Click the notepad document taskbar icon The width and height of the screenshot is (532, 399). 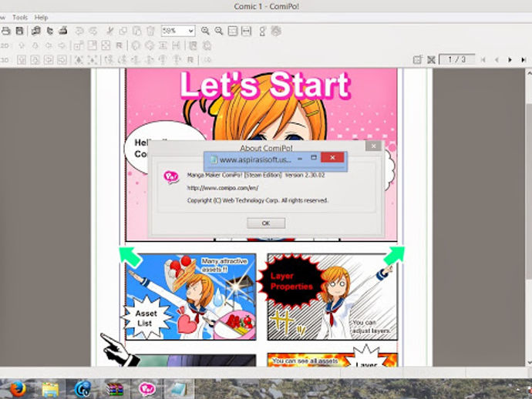click(x=179, y=389)
